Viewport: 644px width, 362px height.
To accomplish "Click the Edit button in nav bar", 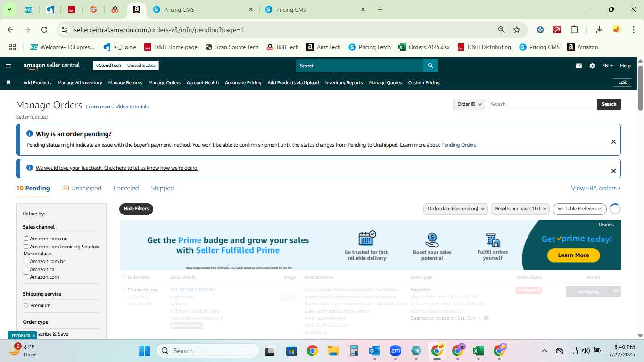I will (622, 82).
